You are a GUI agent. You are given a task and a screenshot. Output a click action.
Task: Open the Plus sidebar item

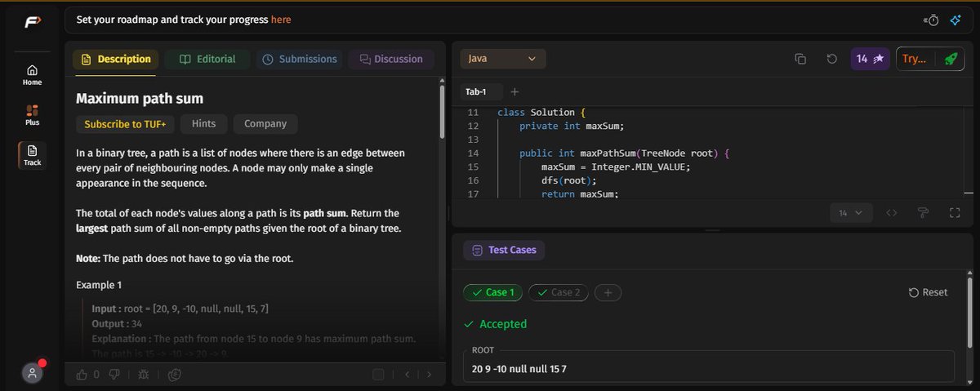point(32,115)
